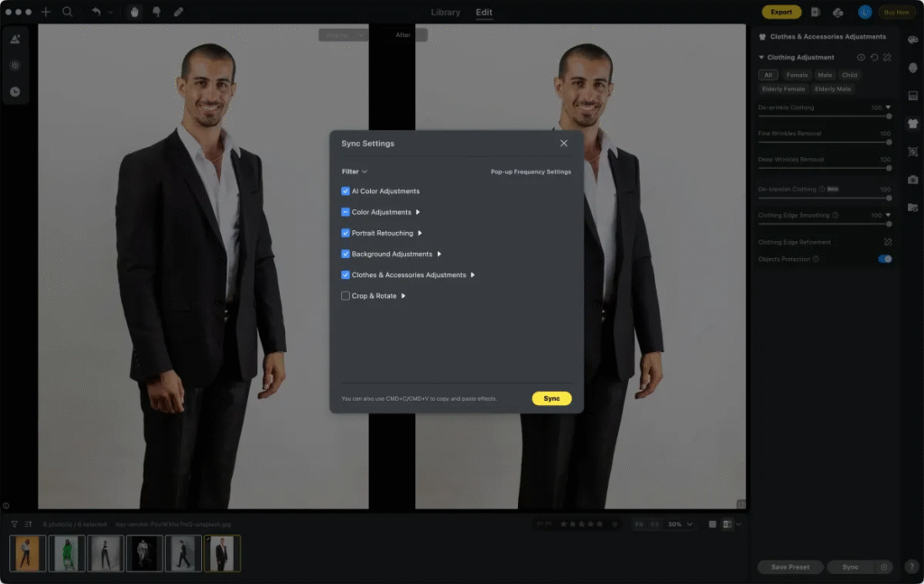
Task: Click the Clothing Edge Refinement brush icon
Action: 887,242
